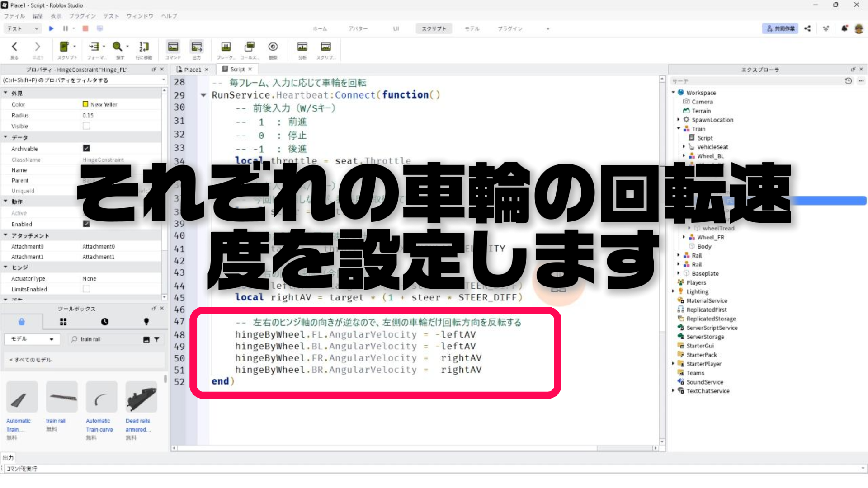Image resolution: width=868 pixels, height=488 pixels.
Task: Expand the Wheel_FR tree item
Action: [x=684, y=237]
